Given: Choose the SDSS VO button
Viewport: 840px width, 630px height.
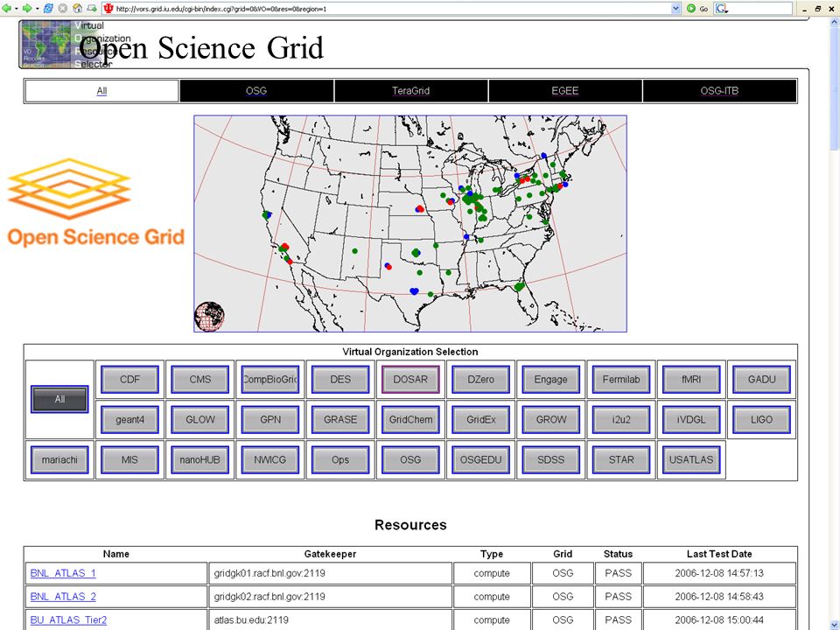Looking at the screenshot, I should 550,459.
